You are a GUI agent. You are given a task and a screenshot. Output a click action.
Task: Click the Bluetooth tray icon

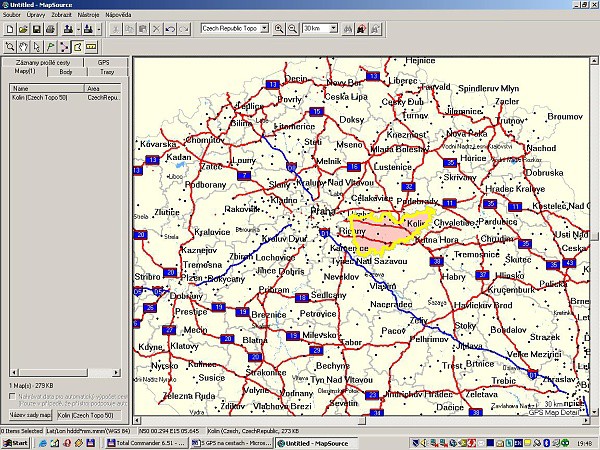547,443
